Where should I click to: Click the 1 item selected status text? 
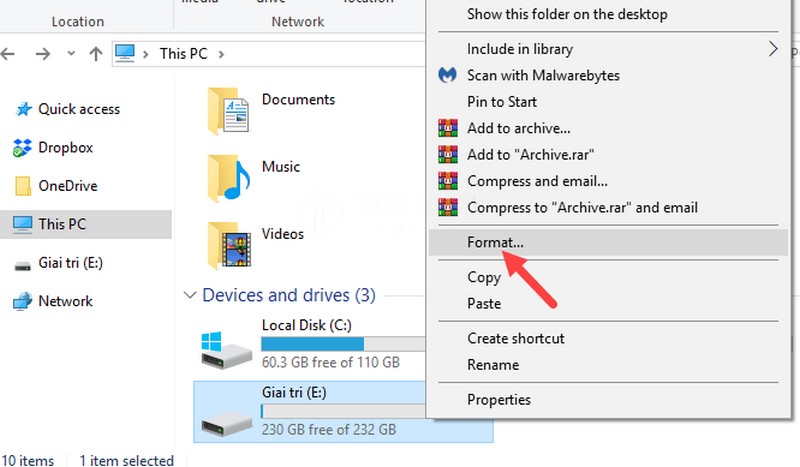pos(127,460)
